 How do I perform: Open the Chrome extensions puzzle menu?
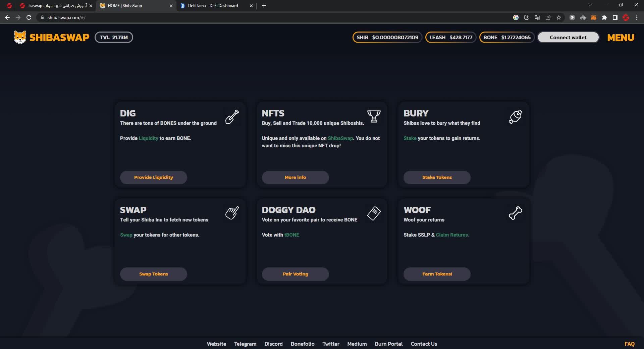click(604, 17)
